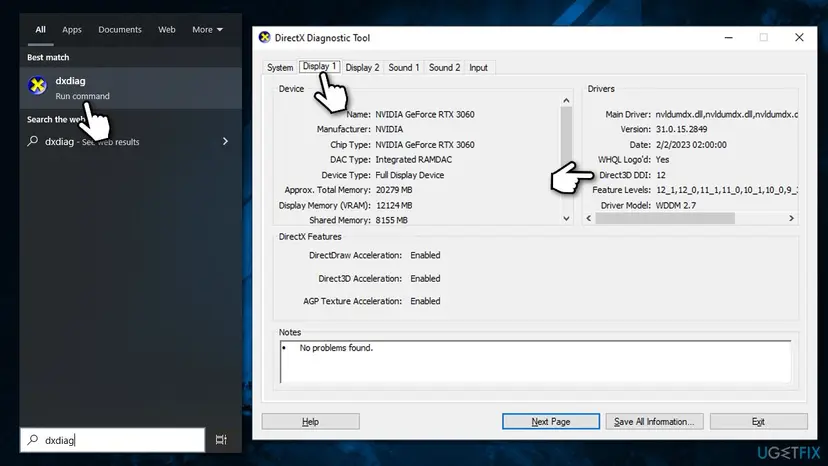
Task: Click the DAC Type value Integrated RAMDAC
Action: [x=413, y=160]
